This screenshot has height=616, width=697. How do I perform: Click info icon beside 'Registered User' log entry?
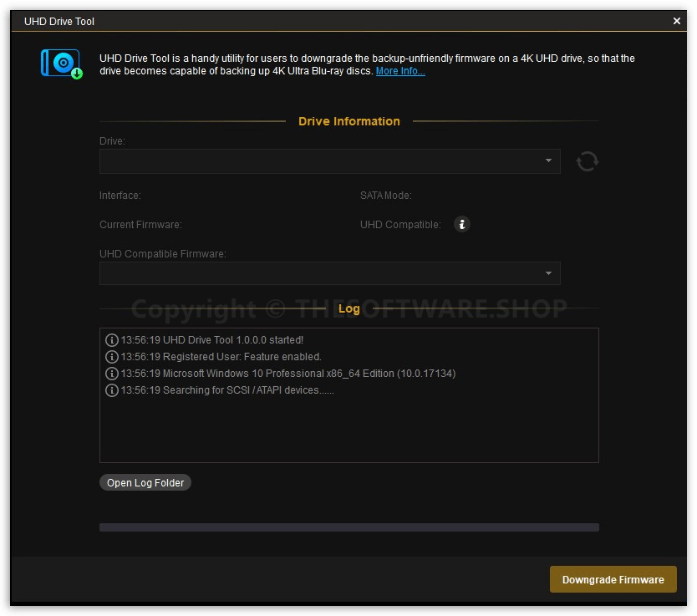tap(112, 357)
